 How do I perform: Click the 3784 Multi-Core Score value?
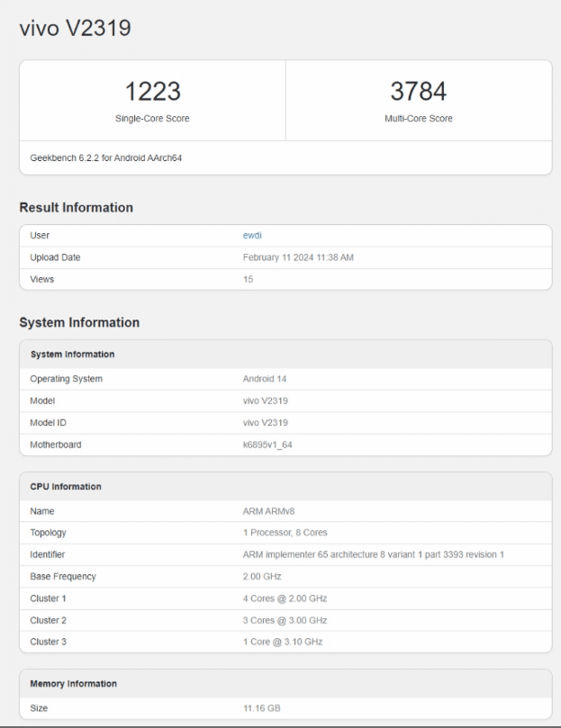click(418, 90)
